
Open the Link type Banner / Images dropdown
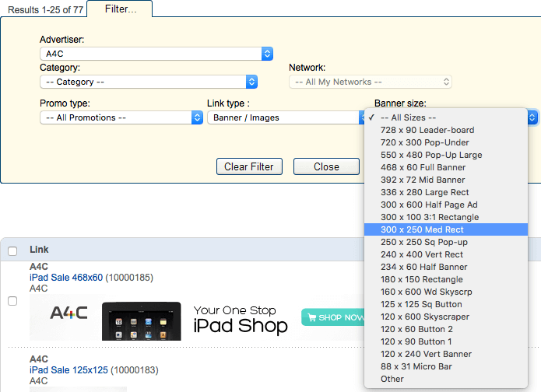[x=286, y=117]
